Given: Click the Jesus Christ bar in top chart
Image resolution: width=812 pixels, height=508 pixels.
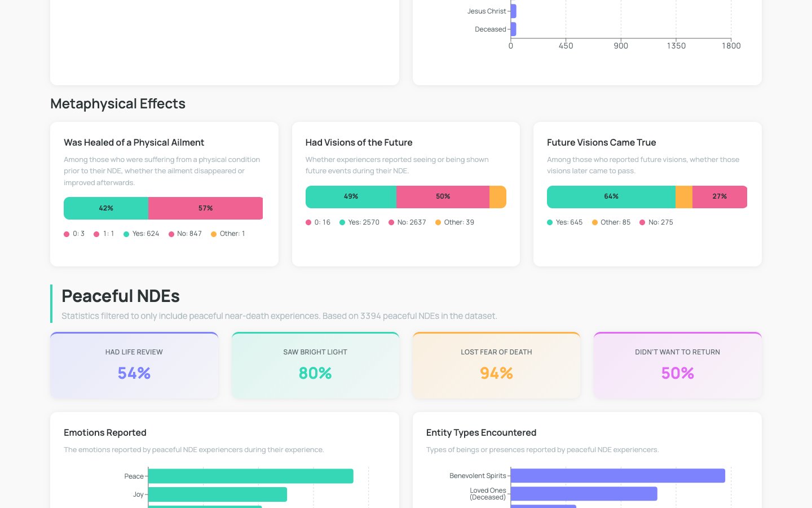Looking at the screenshot, I should (514, 11).
